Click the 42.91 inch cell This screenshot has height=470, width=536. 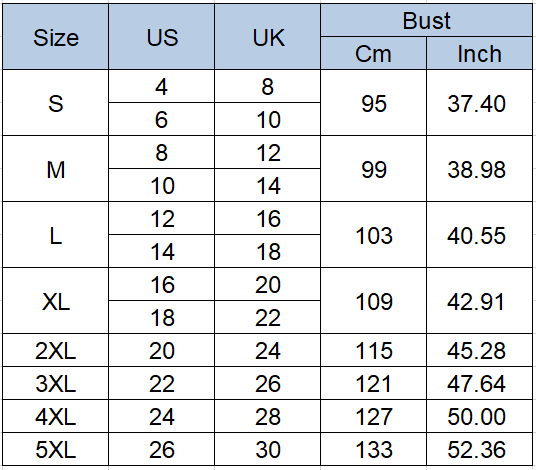coord(479,301)
